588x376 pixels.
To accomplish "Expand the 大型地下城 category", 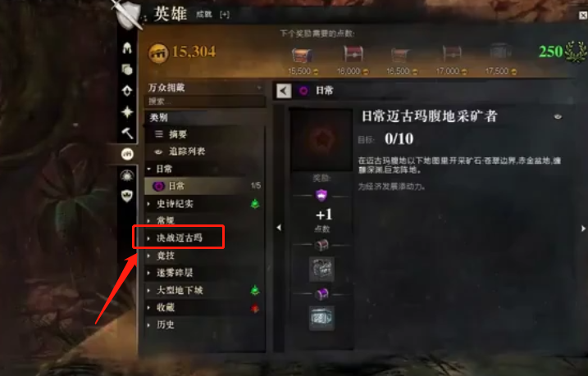I will pos(204,290).
